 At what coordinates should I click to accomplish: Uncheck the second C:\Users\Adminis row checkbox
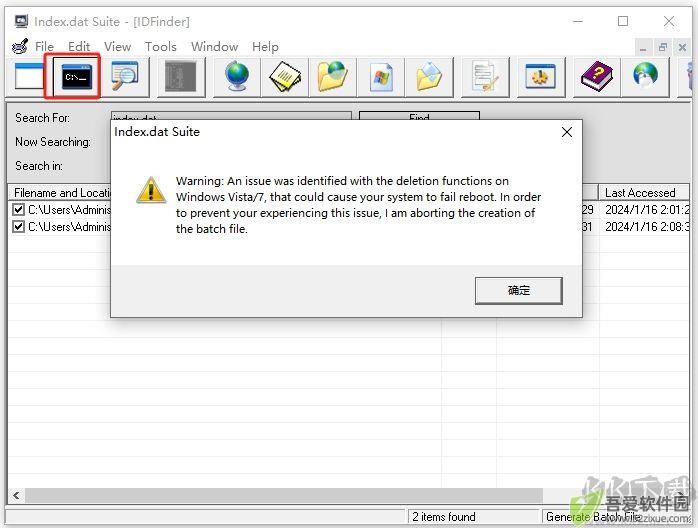(x=18, y=227)
